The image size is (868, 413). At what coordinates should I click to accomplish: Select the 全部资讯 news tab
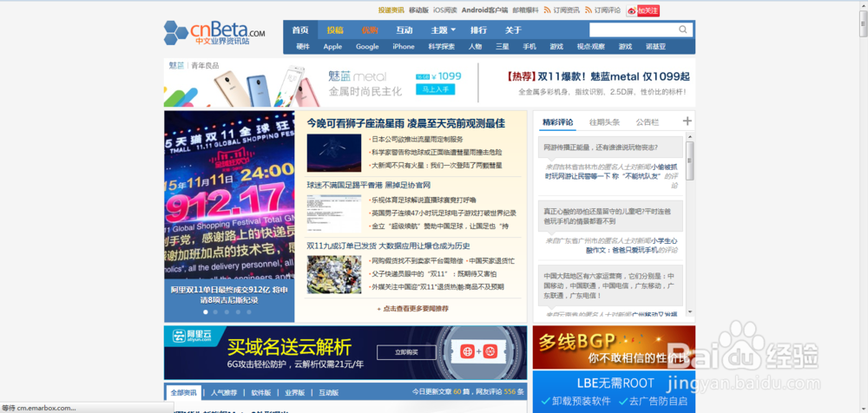pyautogui.click(x=184, y=392)
